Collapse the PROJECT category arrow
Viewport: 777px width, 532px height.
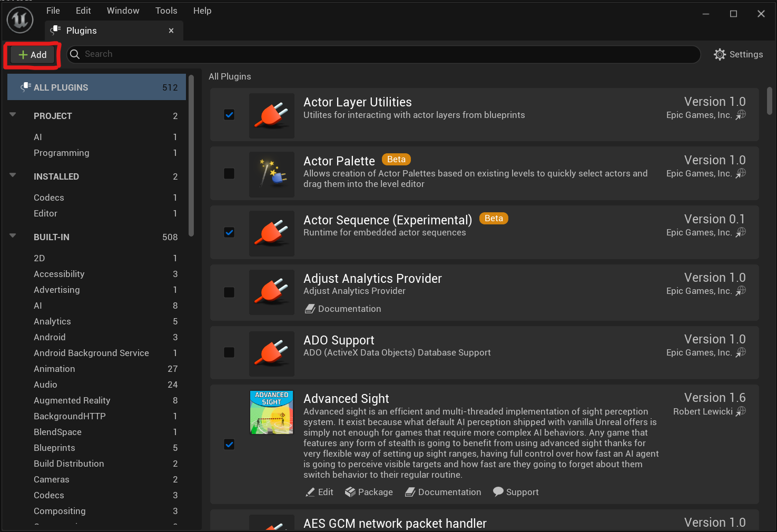[13, 114]
